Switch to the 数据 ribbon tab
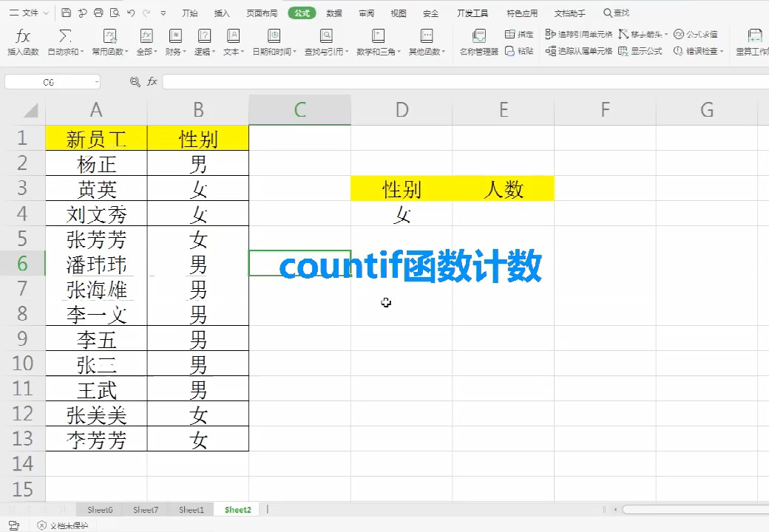Image resolution: width=769 pixels, height=532 pixels. [334, 13]
